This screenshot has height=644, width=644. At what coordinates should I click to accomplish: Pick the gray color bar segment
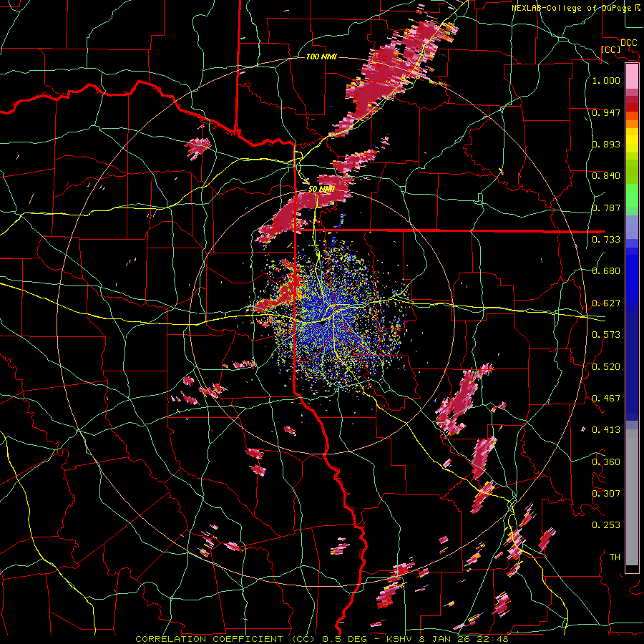coord(632,497)
